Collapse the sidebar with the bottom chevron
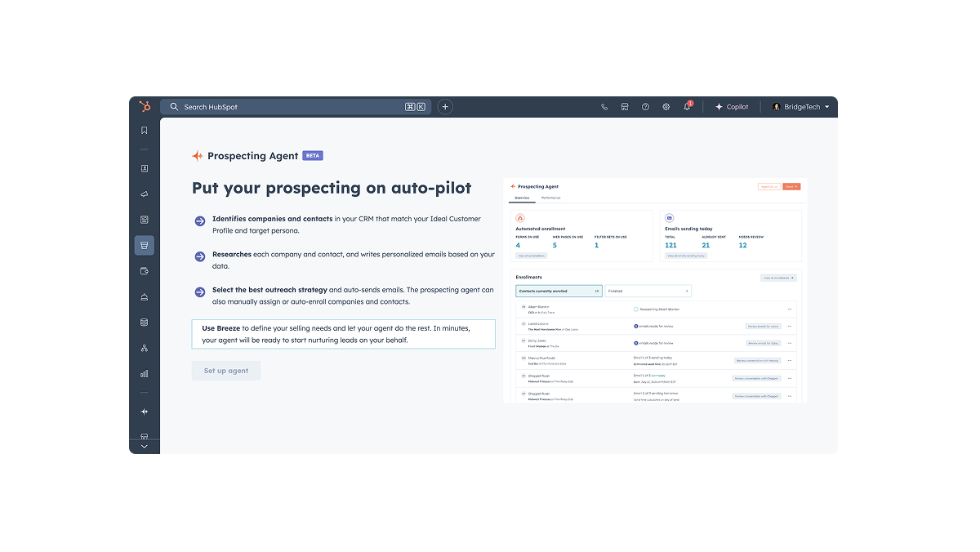The image size is (980, 552). [x=144, y=447]
